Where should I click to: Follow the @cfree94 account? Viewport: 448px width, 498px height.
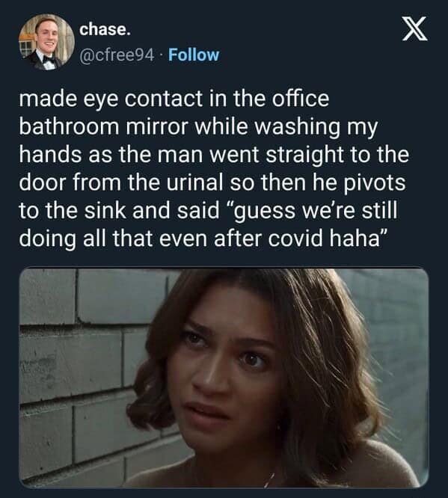point(194,55)
